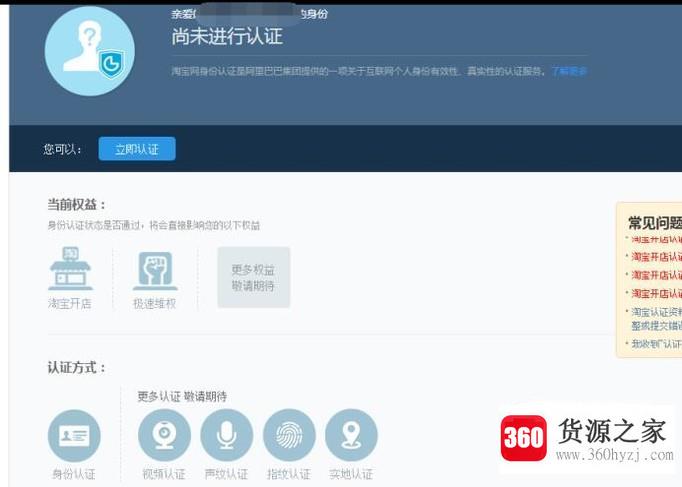Screen dimensions: 682x487
Task: Click the 指纹认证 label text
Action: 289,474
